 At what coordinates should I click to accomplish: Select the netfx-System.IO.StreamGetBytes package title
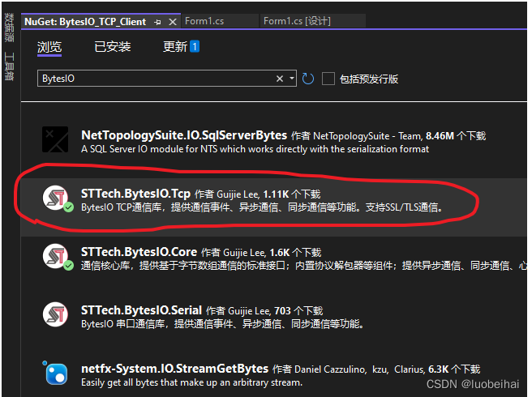[x=174, y=369]
